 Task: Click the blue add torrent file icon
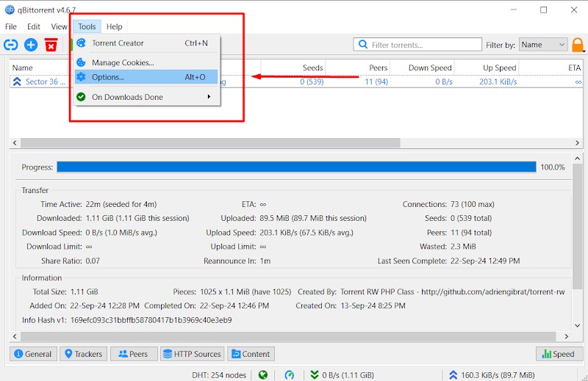coord(31,45)
